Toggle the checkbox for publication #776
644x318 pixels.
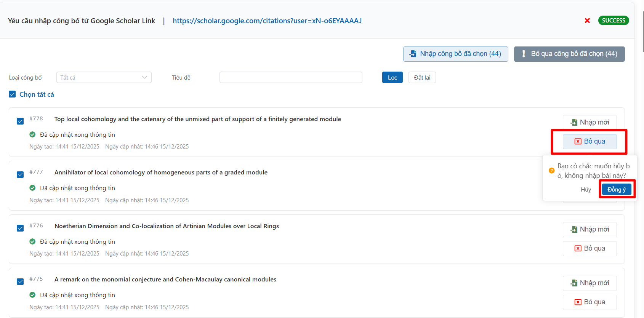tap(20, 228)
